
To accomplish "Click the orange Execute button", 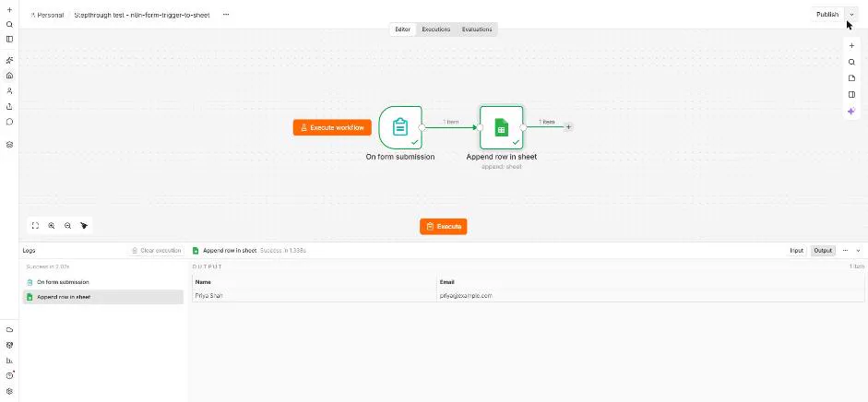I will (444, 227).
